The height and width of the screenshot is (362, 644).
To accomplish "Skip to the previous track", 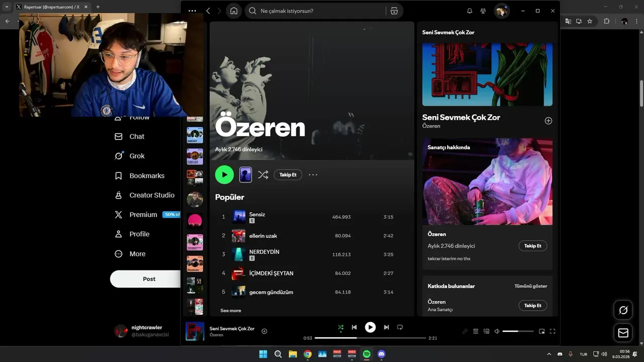I will coord(354,327).
